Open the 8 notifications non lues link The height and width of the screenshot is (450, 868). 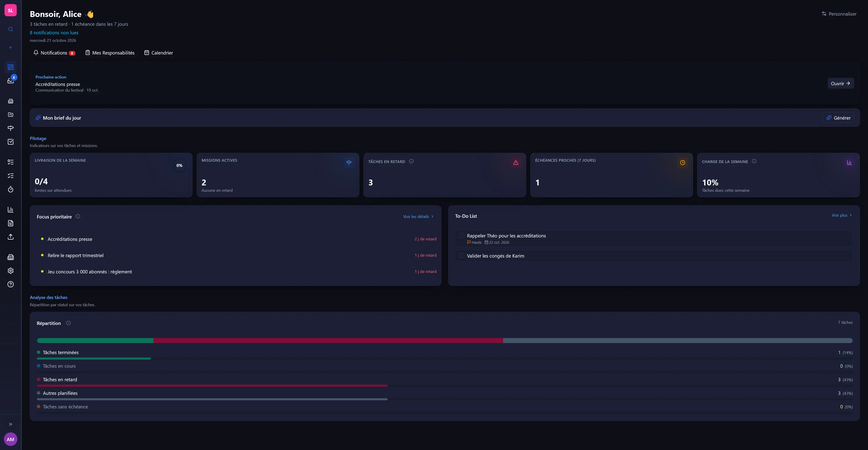point(54,33)
